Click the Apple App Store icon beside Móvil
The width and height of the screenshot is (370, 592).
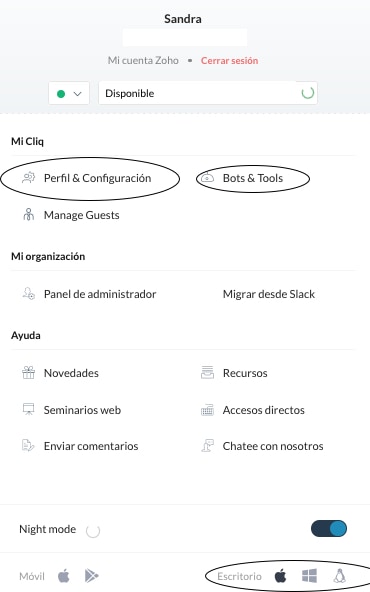[x=64, y=576]
